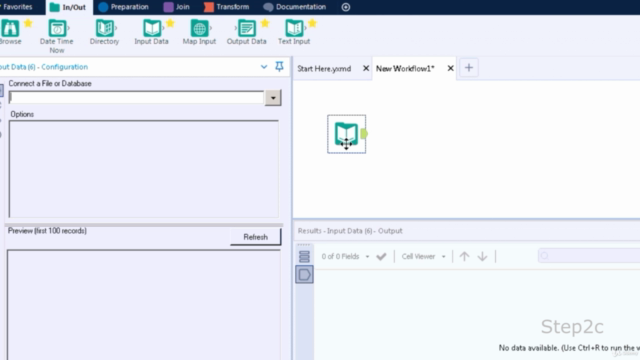Open the Documentation tool category
Screen dimensions: 640x360
(295, 7)
